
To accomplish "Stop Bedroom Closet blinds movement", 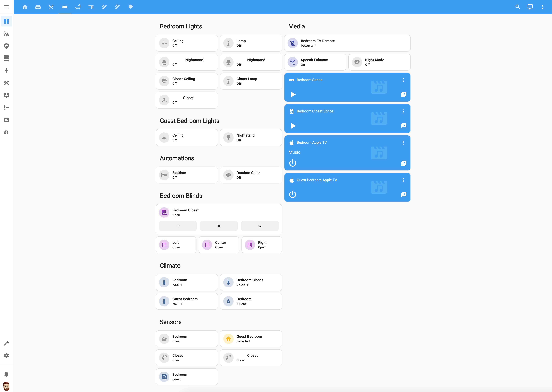I will pos(219,226).
